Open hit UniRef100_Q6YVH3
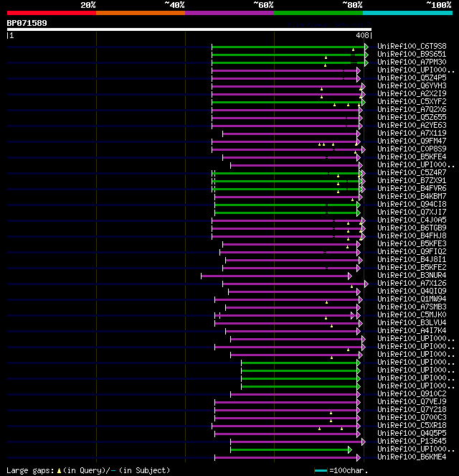 coord(412,85)
